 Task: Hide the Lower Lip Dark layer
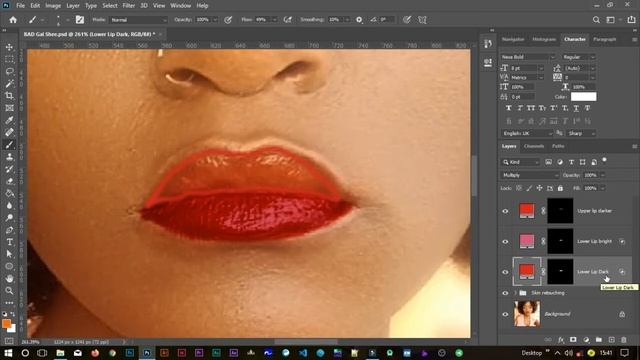(505, 272)
